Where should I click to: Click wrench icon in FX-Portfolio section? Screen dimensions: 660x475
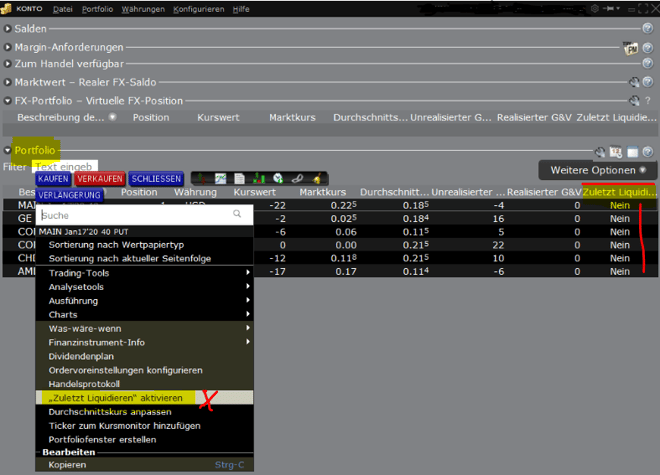(x=633, y=101)
